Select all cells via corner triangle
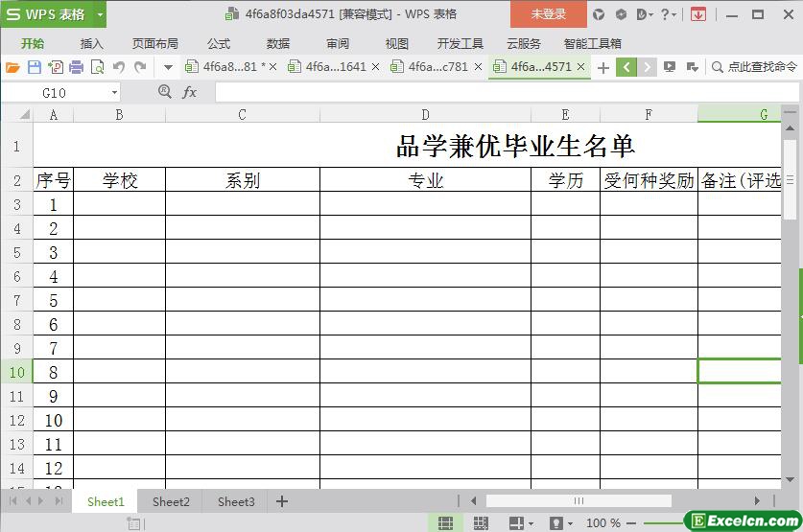The height and width of the screenshot is (532, 803). [24, 115]
